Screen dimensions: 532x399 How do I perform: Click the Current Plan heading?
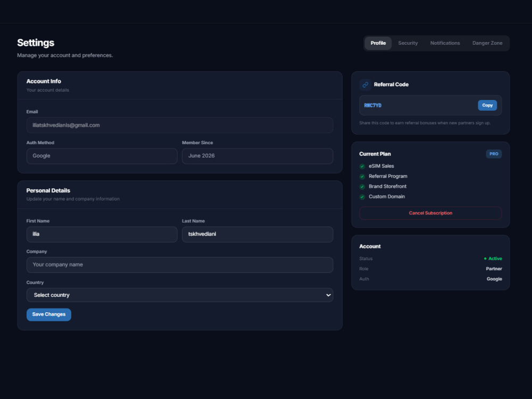[375, 154]
